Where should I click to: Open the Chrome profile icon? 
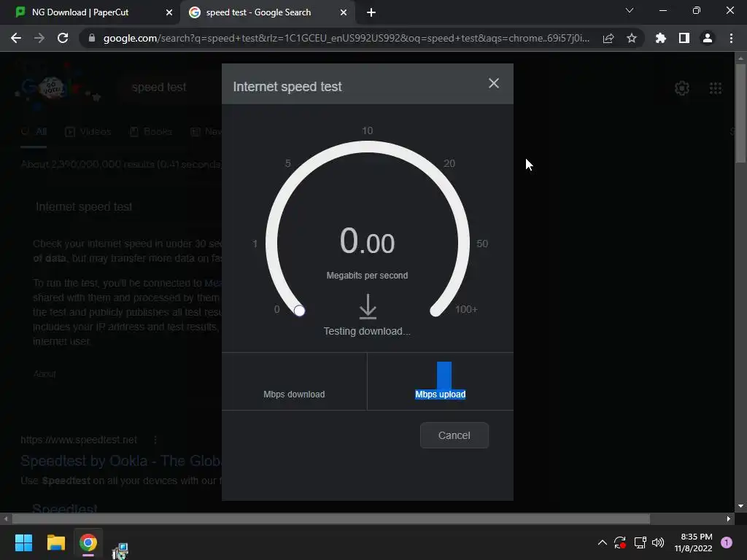pos(708,38)
